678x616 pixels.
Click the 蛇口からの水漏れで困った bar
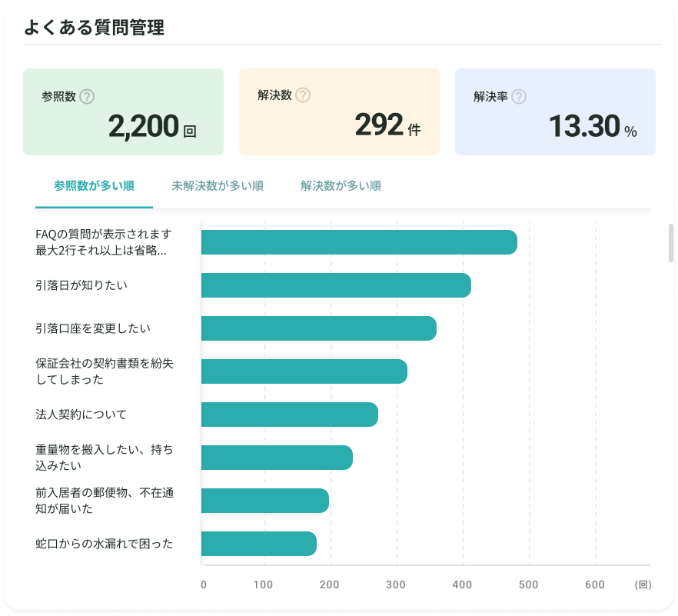(x=258, y=543)
